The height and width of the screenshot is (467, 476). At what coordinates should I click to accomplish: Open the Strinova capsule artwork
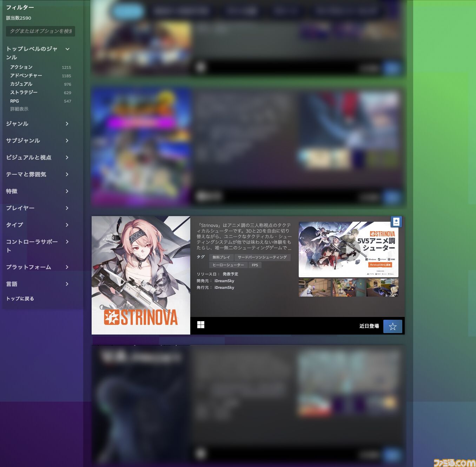(x=141, y=275)
